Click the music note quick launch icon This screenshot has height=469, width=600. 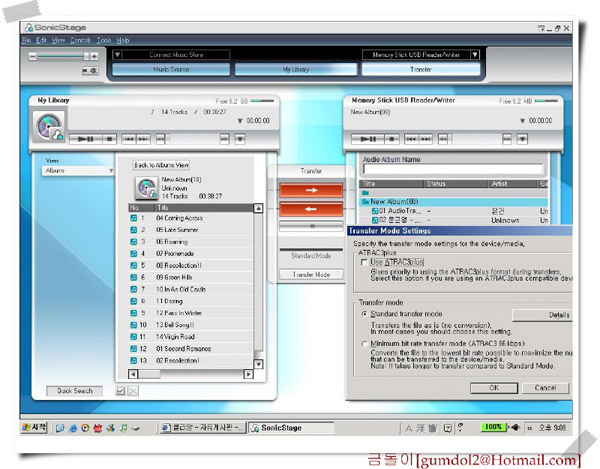click(x=123, y=428)
